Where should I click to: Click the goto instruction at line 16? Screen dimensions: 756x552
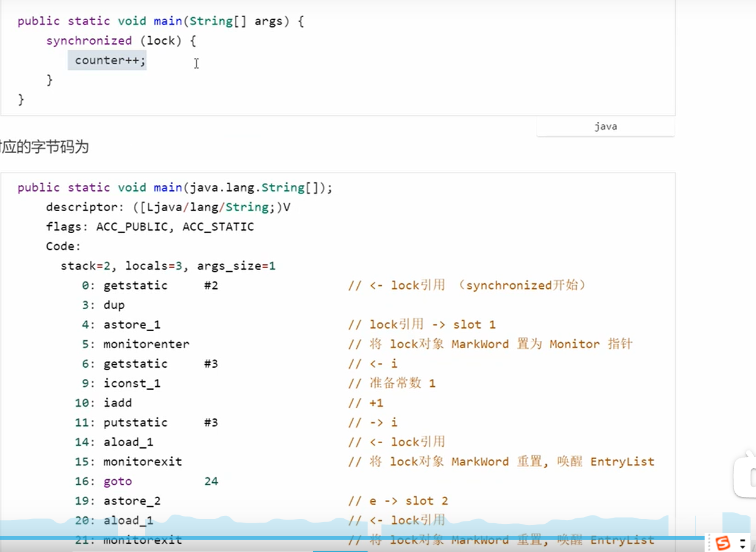(117, 481)
